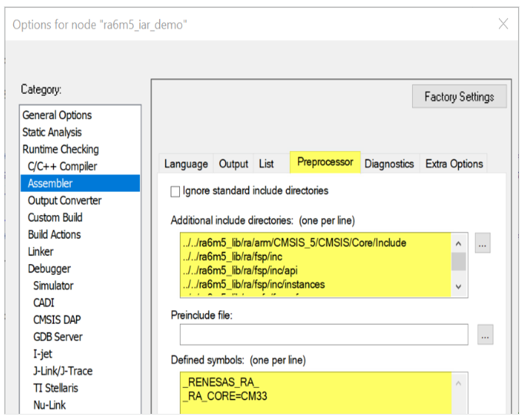
Task: Open Output Converter category
Action: [x=65, y=200]
